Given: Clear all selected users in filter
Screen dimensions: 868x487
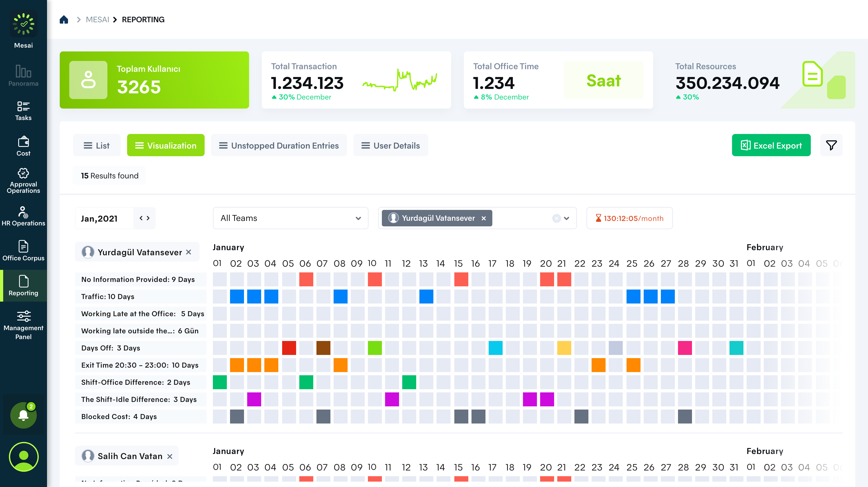Looking at the screenshot, I should click(556, 218).
